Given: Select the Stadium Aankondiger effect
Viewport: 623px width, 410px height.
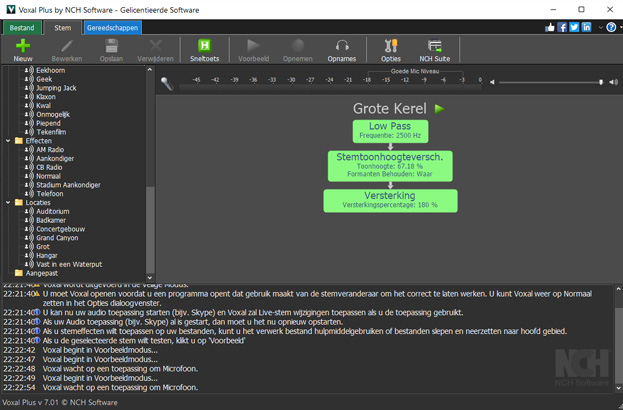Looking at the screenshot, I should tap(68, 185).
